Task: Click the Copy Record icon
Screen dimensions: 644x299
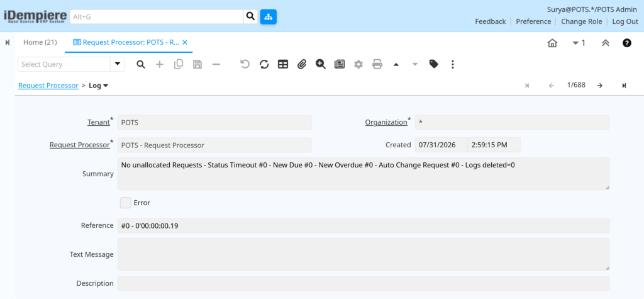Action: [x=178, y=64]
